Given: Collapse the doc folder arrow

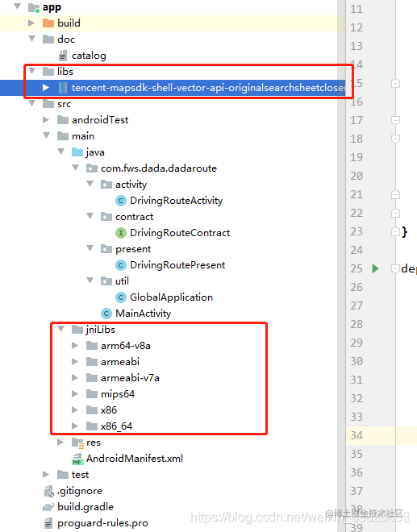Looking at the screenshot, I should (32, 39).
